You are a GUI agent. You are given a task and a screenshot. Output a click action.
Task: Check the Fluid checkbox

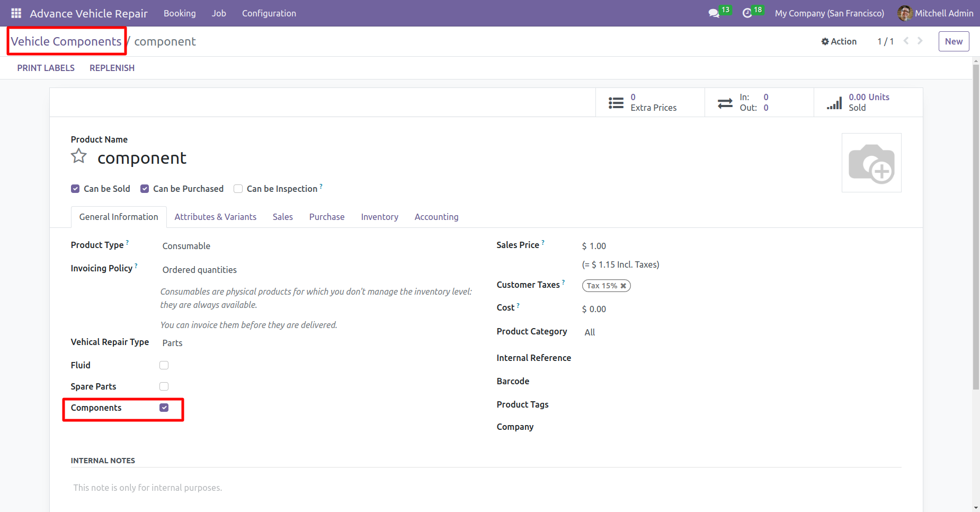tap(164, 365)
